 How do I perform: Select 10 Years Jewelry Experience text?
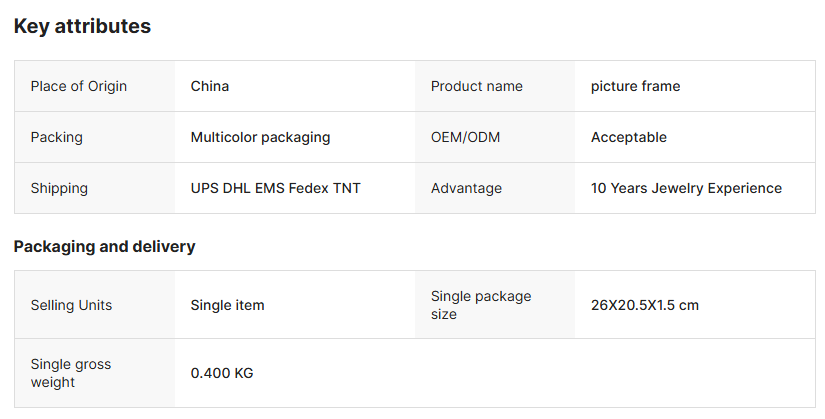coord(686,188)
